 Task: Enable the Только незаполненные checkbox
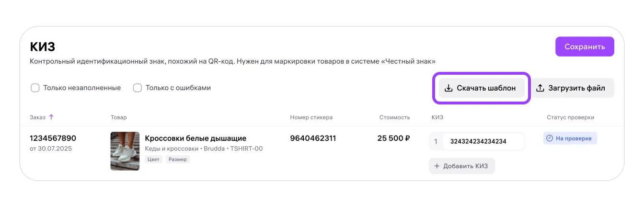click(35, 88)
